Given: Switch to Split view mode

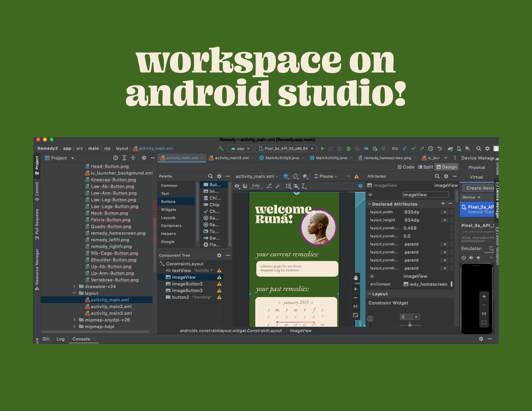Looking at the screenshot, I should [x=426, y=167].
